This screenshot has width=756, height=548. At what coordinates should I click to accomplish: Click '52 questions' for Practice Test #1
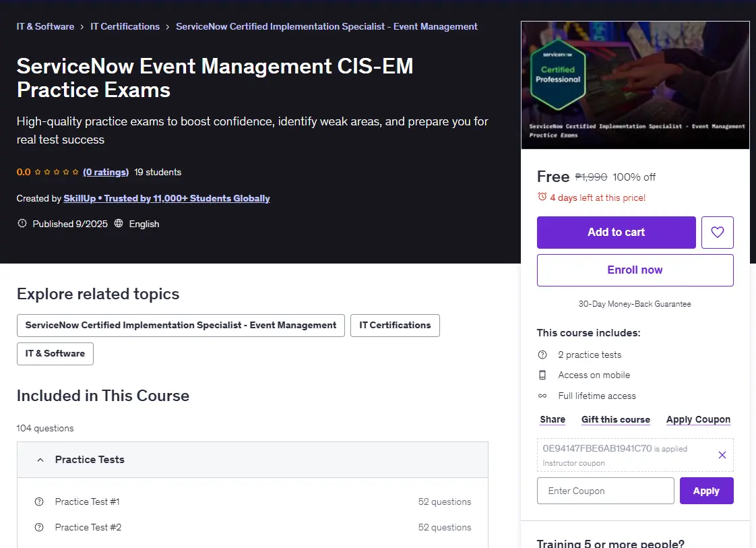pos(445,501)
